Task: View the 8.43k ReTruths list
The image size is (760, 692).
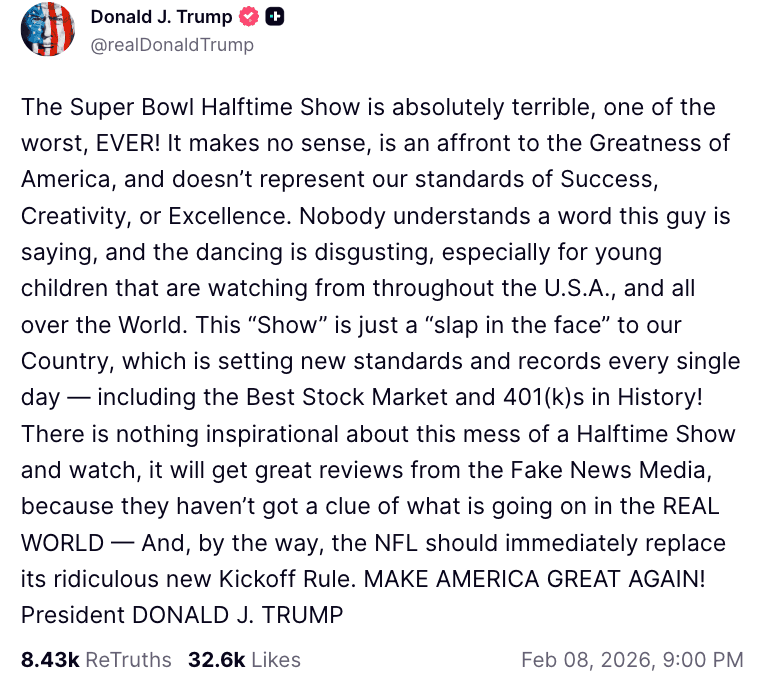Action: pyautogui.click(x=96, y=660)
